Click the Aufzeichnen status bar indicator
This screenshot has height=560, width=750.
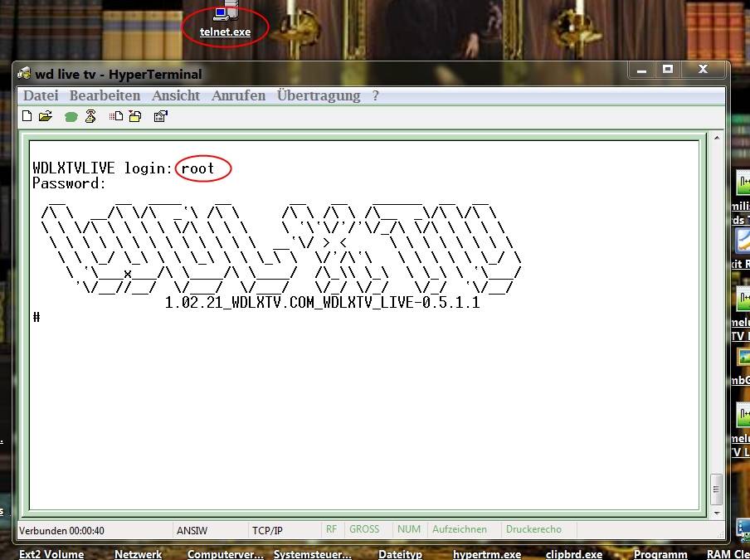(460, 529)
